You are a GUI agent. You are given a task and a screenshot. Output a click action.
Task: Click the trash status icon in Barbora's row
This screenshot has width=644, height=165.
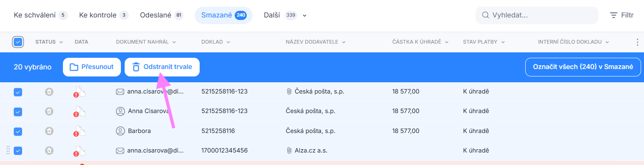[x=49, y=131]
